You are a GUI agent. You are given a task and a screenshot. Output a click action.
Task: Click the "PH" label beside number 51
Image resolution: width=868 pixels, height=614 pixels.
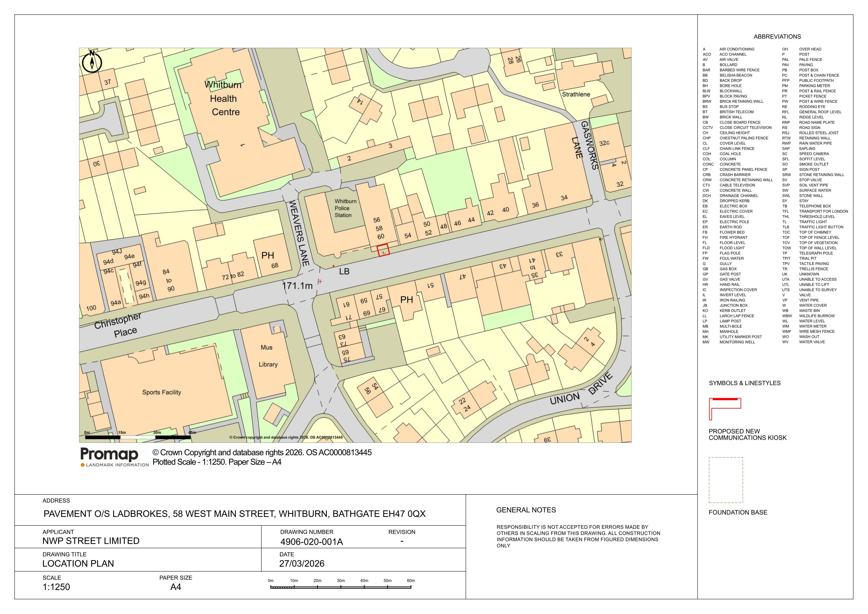point(406,300)
